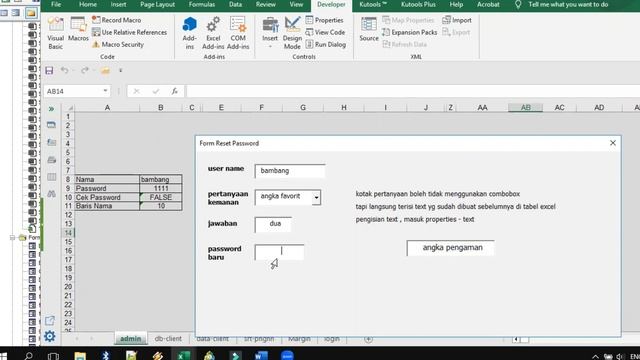This screenshot has height=360, width=640.
Task: Collapse the Forms folder in project tree
Action: (x=13, y=238)
